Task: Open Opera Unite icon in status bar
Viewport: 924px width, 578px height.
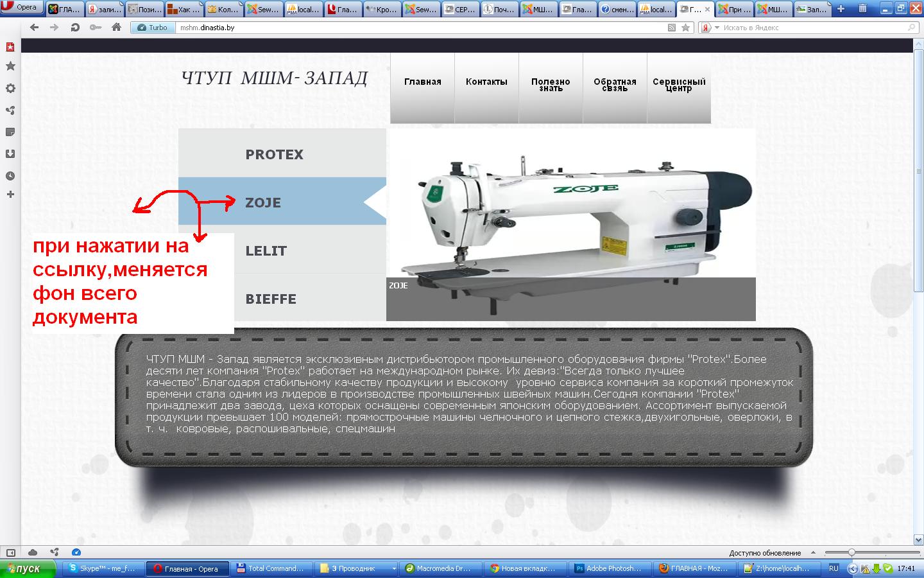Action: (55, 552)
